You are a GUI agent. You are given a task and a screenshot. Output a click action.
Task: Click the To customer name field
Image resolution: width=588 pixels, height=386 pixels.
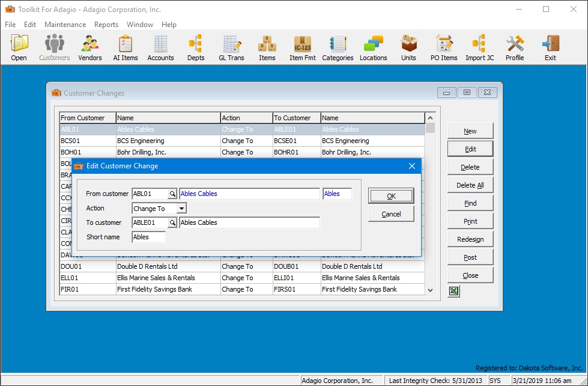(x=249, y=222)
